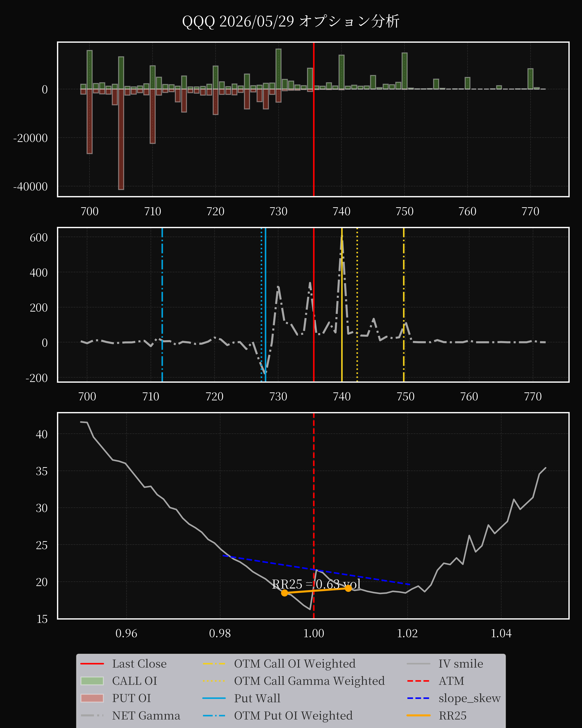Click the dash-dot yellow line at 750
Viewport: 582px width, 728px height.
click(404, 305)
